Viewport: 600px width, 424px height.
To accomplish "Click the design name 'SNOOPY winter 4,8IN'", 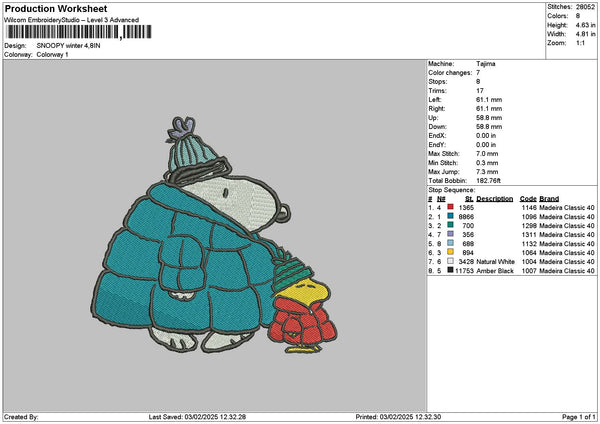I will (68, 46).
